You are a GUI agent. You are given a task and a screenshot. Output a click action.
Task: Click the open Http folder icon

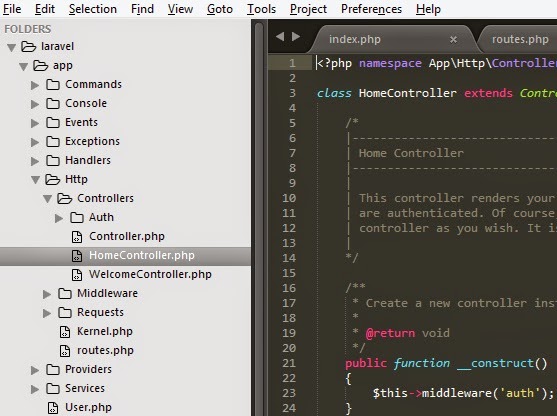point(53,179)
